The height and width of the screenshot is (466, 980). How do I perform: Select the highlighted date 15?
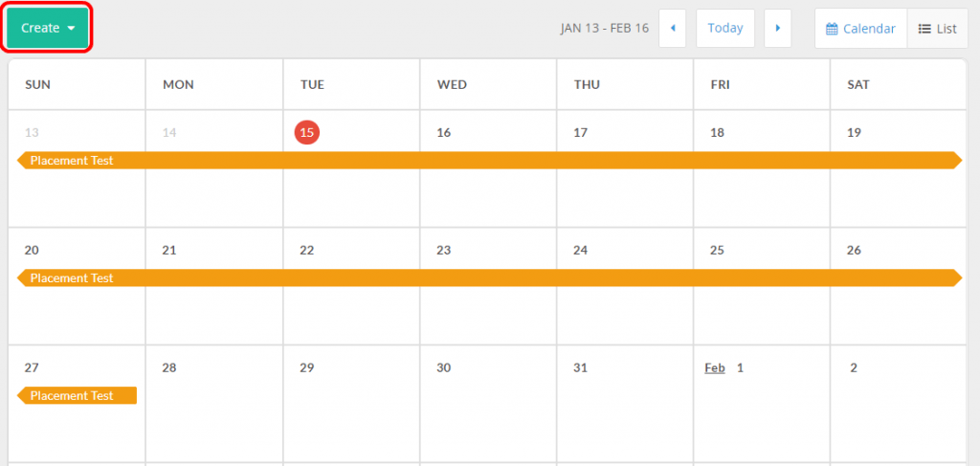point(306,133)
